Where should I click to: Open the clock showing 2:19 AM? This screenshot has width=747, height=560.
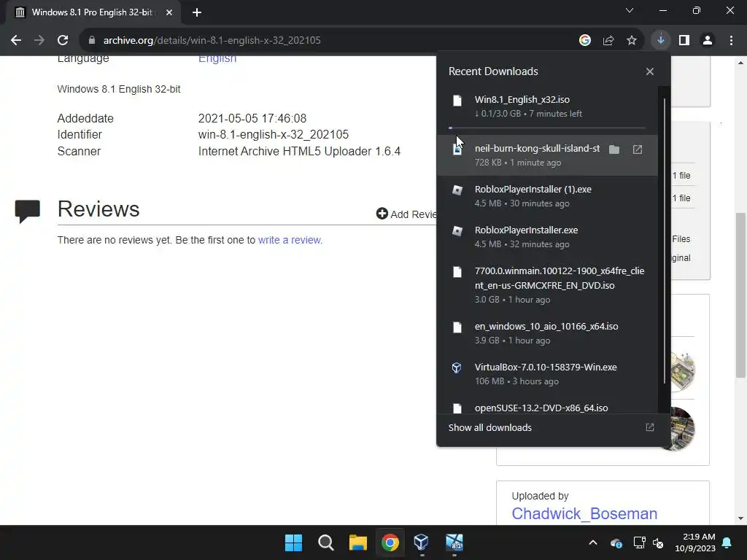pyautogui.click(x=695, y=542)
